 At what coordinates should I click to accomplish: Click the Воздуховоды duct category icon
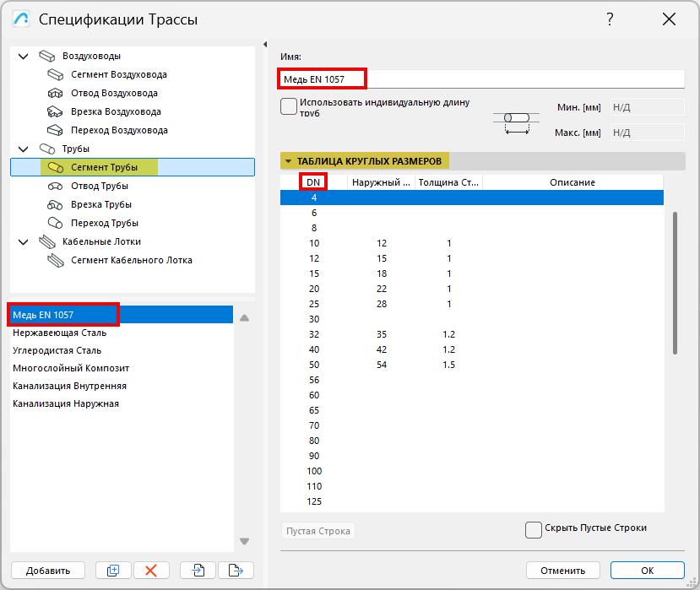pos(47,57)
